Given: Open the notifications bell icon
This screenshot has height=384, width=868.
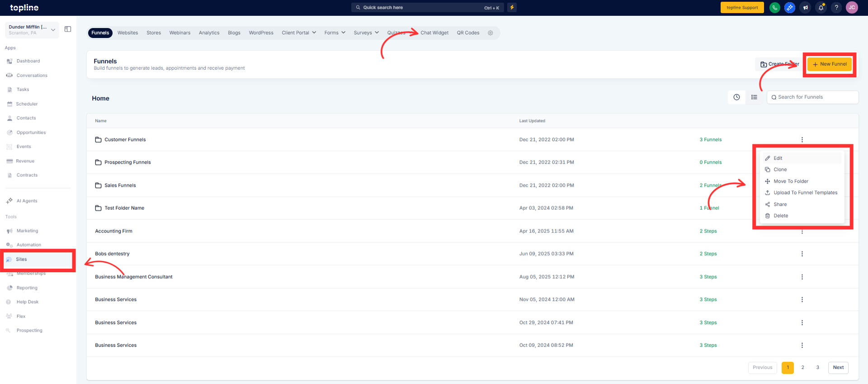Looking at the screenshot, I should point(821,8).
